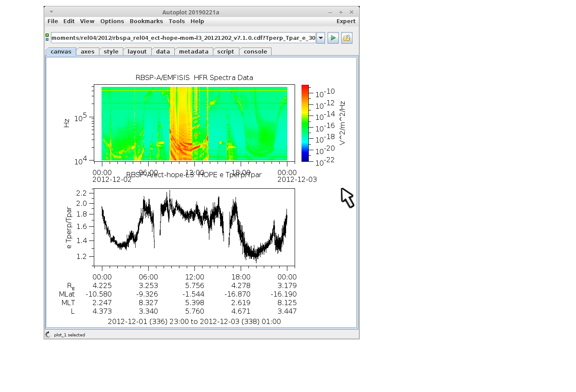Select the HFR Spectra spectrogram plot
This screenshot has width=576, height=392.
click(194, 123)
